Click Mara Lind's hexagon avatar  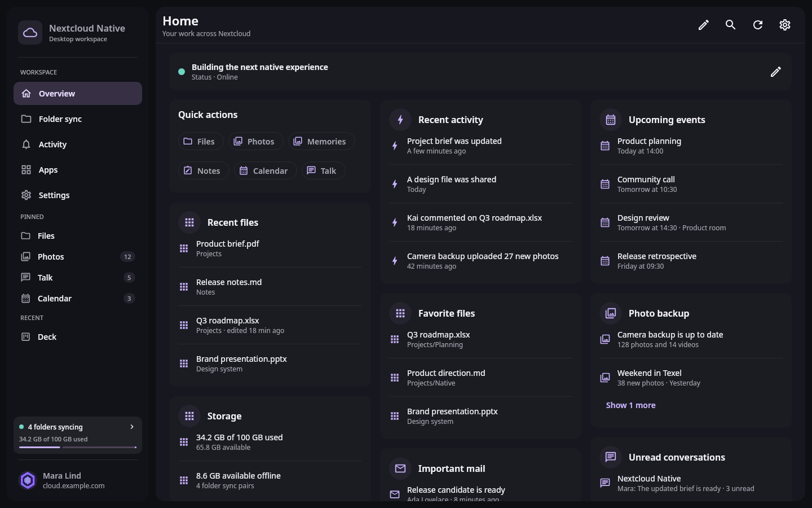coord(28,480)
